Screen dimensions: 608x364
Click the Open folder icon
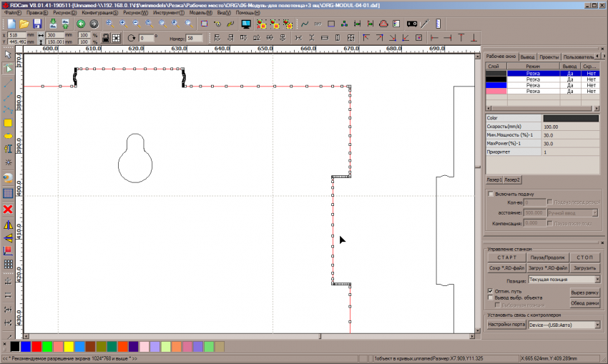[24, 24]
